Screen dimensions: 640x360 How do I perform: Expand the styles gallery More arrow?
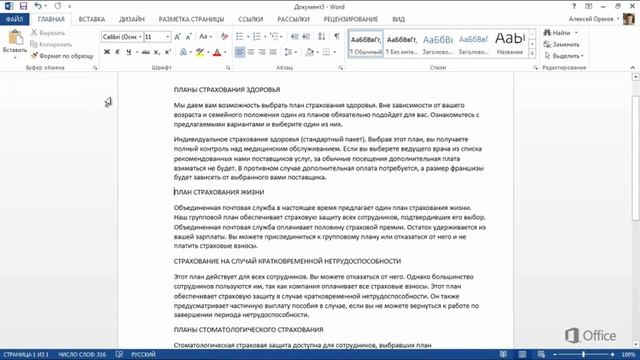[x=532, y=53]
